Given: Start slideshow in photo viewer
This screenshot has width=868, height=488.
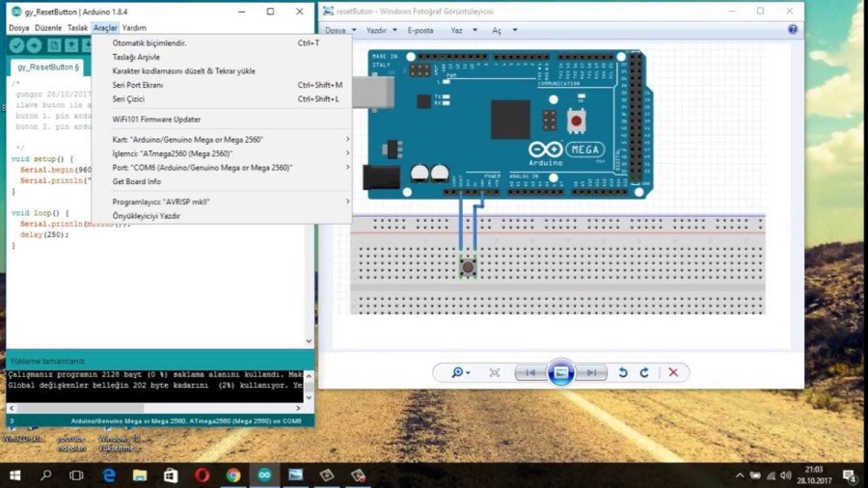Looking at the screenshot, I should (x=560, y=373).
